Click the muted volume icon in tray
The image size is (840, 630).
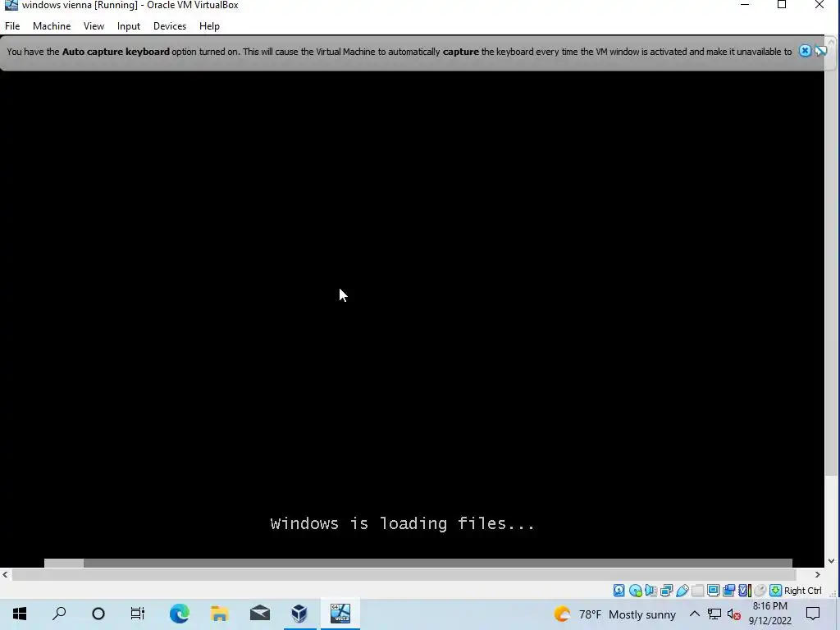pos(733,614)
